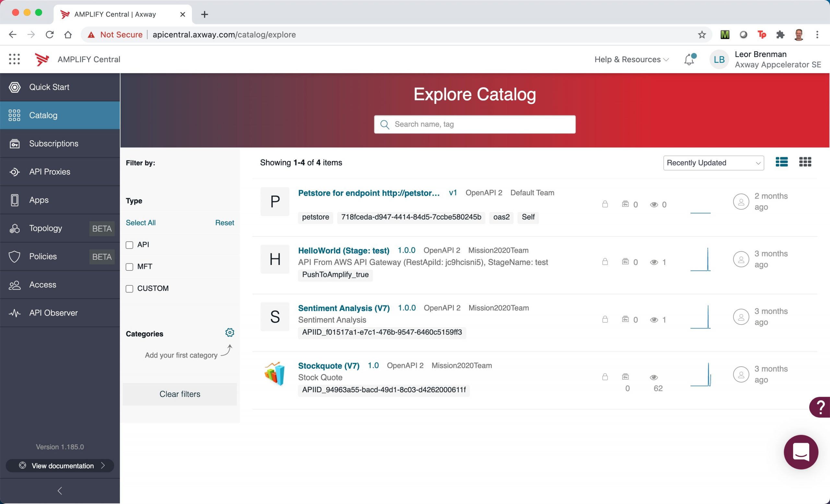Check the MFT type filter

point(129,267)
